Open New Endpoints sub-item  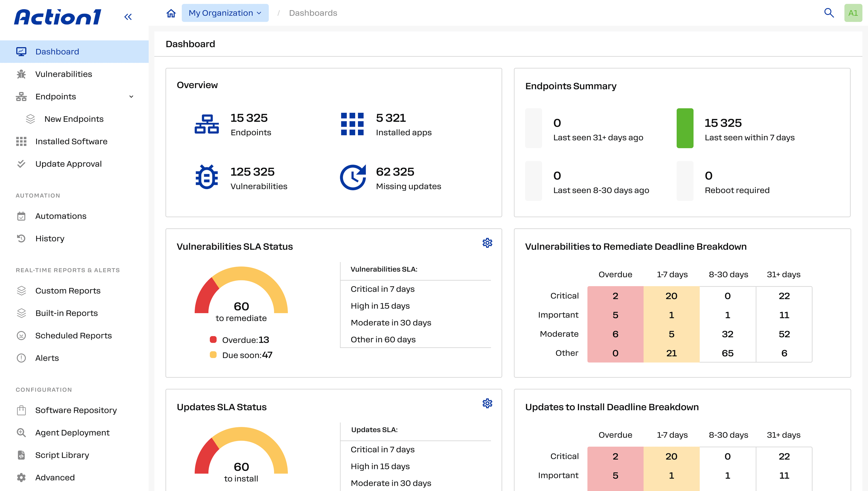(x=74, y=119)
